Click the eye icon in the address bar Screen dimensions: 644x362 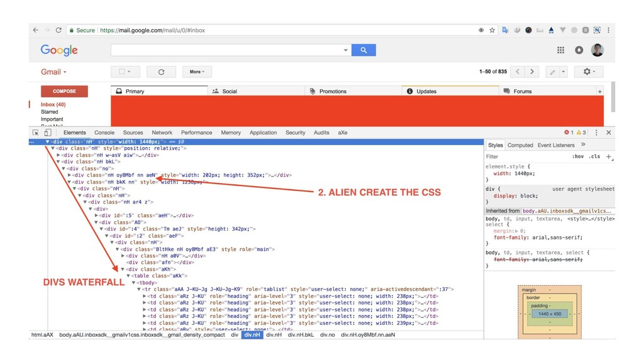tap(481, 30)
